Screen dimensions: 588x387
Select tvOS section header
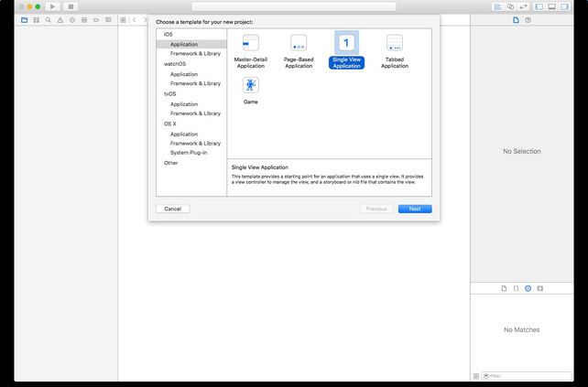coord(169,94)
